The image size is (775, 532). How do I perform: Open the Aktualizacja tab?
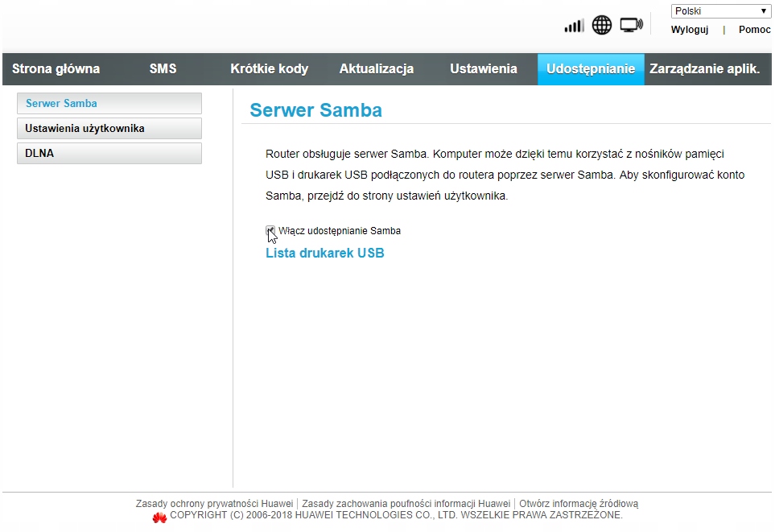(376, 69)
